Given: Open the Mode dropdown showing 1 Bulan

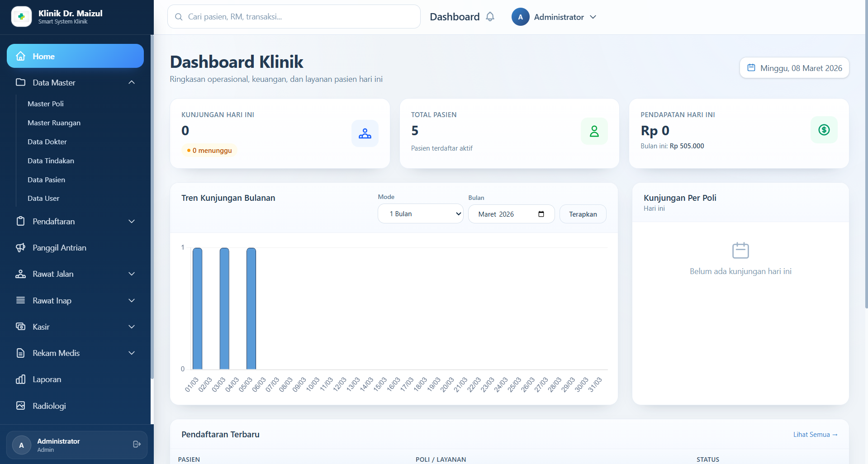Looking at the screenshot, I should click(420, 213).
